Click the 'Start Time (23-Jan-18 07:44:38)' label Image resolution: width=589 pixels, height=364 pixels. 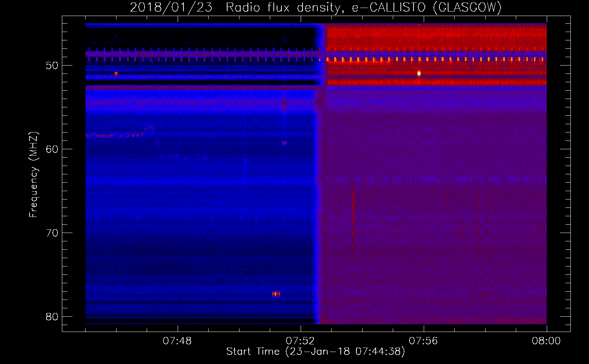coord(316,352)
